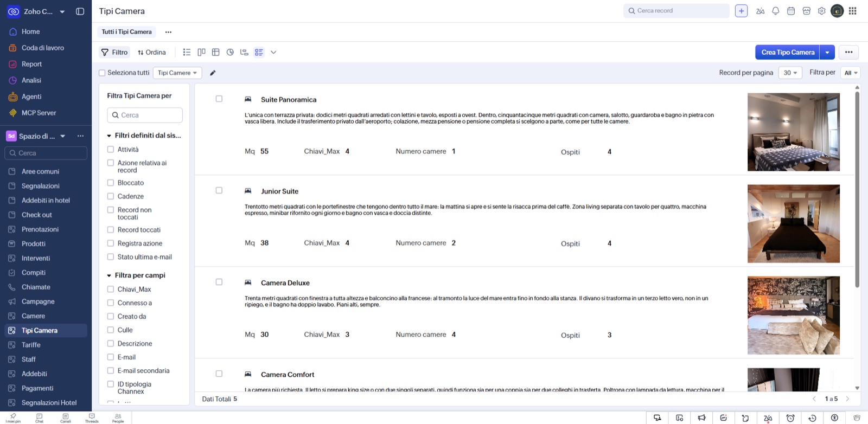
Task: Click the Ordina button
Action: point(152,52)
